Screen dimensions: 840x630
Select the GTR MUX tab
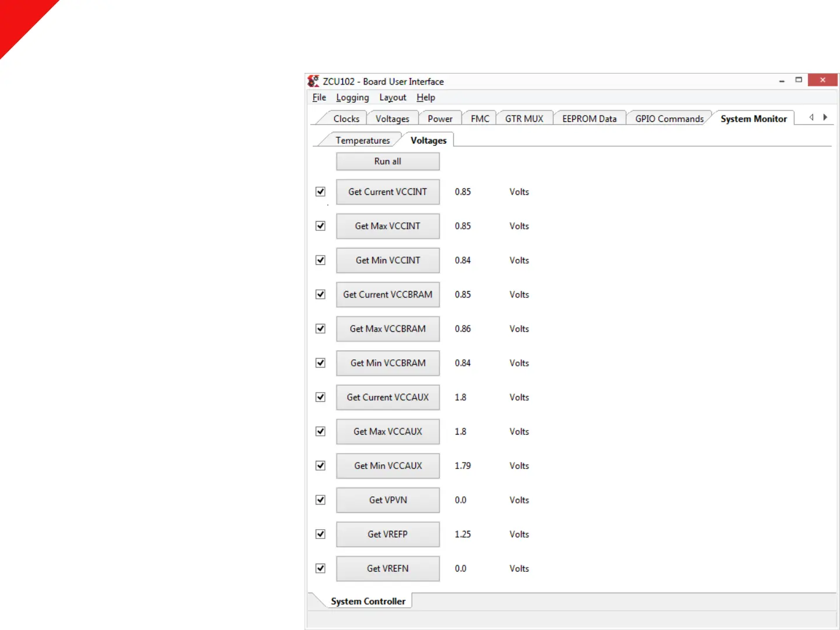pos(524,118)
